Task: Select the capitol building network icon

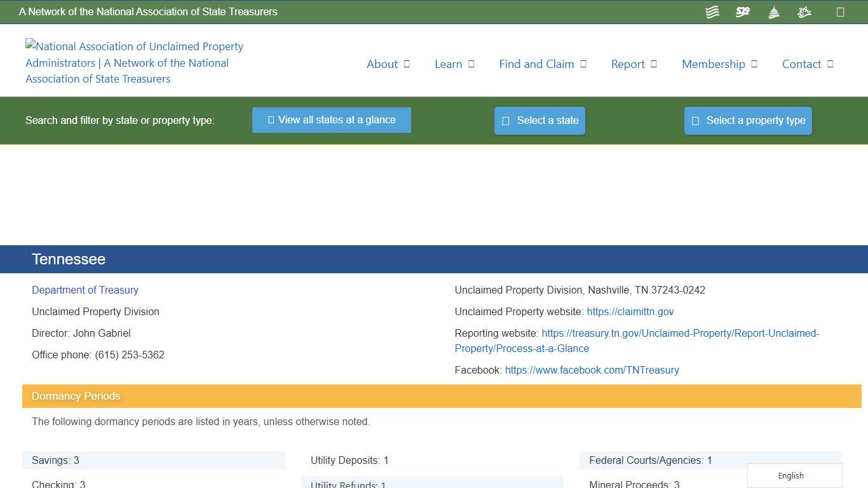Action: click(773, 11)
